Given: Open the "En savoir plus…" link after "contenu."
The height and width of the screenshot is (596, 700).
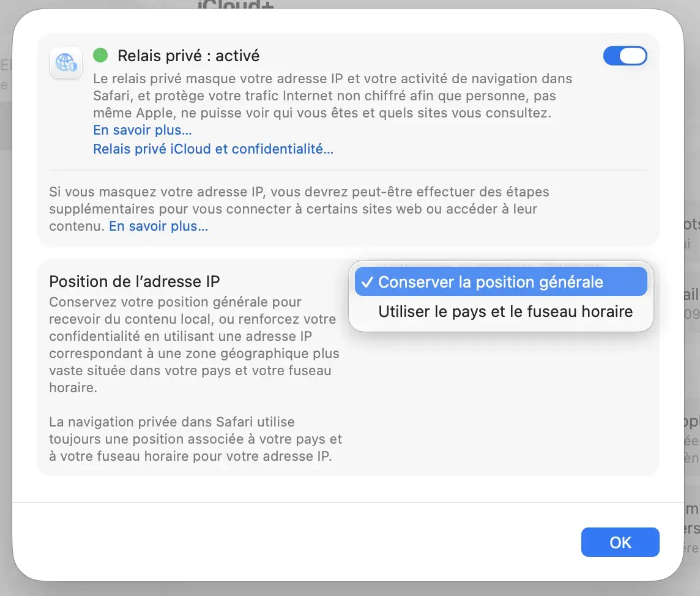Looking at the screenshot, I should [158, 226].
